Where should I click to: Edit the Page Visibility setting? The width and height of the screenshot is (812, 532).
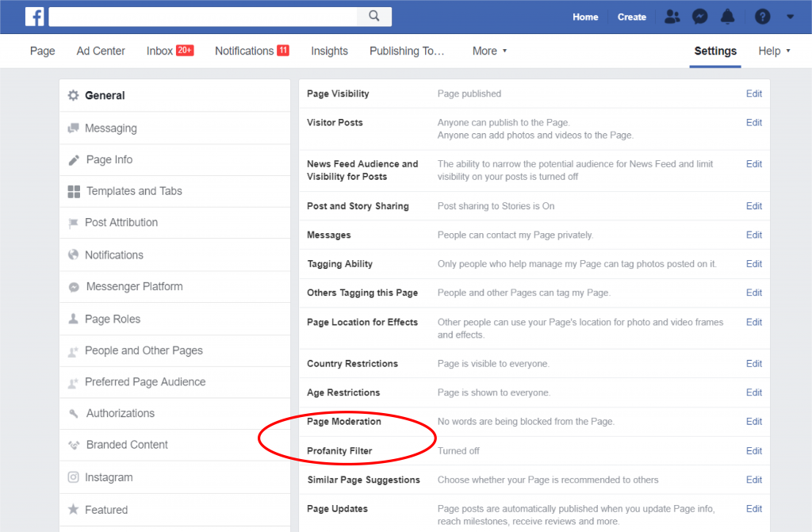[x=753, y=94]
